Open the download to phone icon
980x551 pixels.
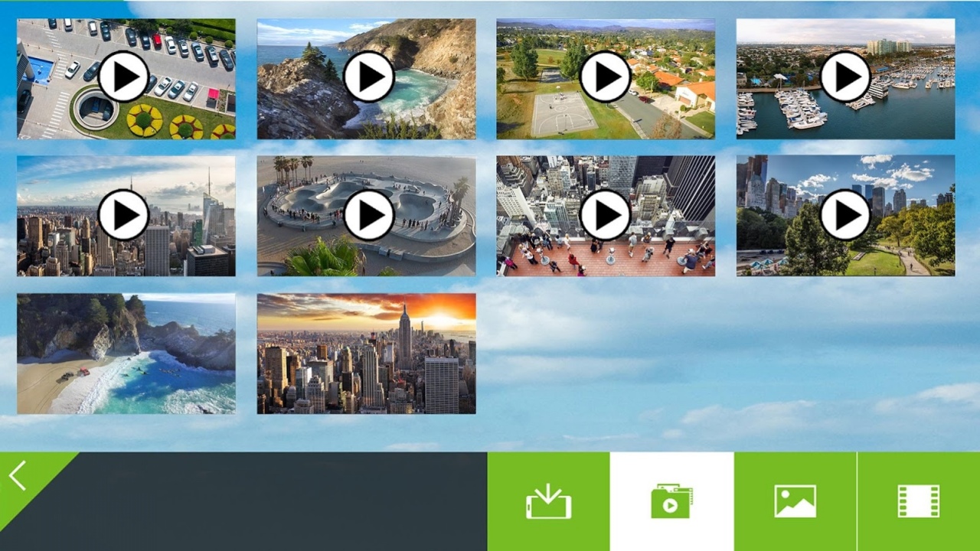click(548, 502)
